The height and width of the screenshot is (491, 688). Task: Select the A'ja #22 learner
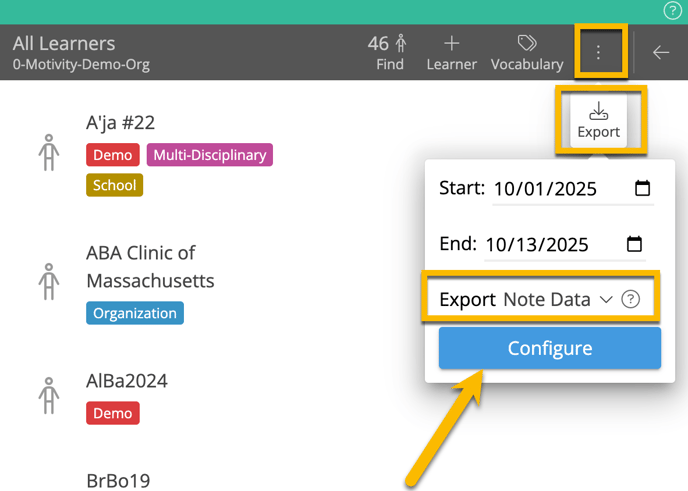tap(121, 123)
